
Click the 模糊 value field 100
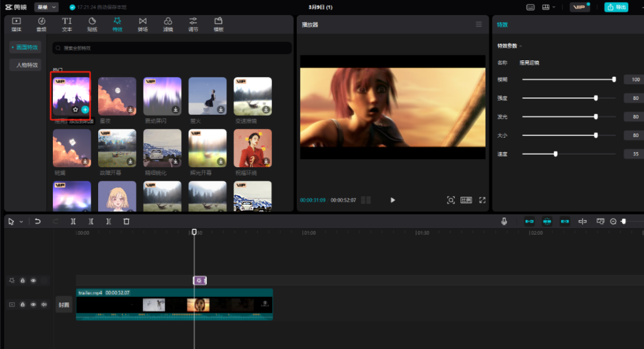coord(634,79)
